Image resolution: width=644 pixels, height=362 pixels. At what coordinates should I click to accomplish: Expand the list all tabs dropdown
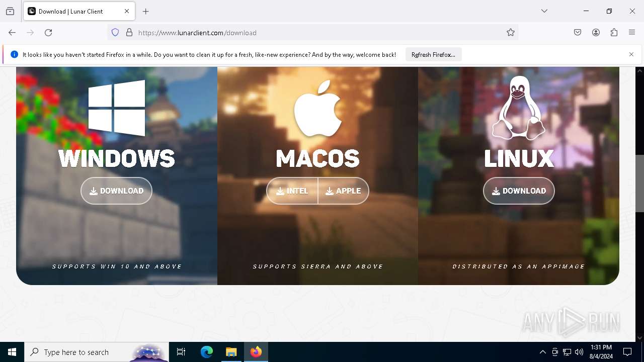click(x=544, y=11)
